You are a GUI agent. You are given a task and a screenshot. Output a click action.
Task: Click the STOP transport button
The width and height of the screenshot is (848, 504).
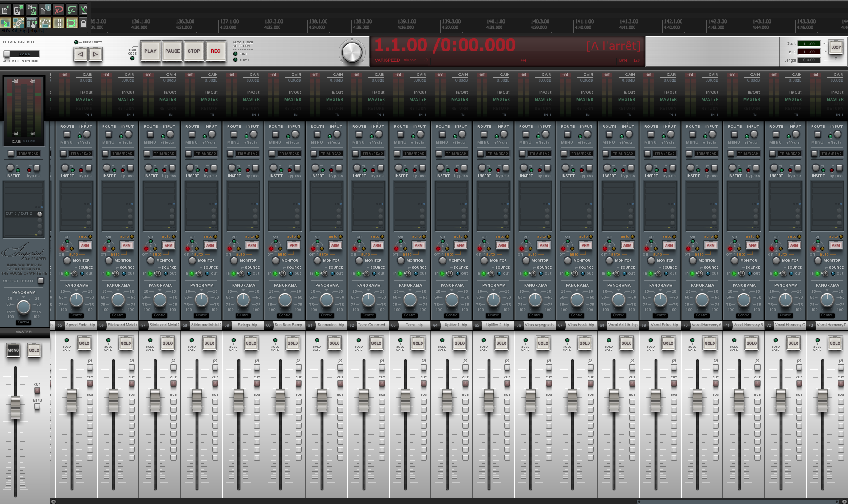click(x=194, y=51)
